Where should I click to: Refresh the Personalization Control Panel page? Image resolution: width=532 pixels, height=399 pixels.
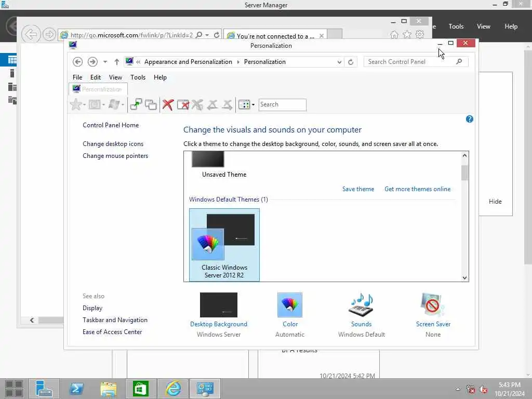click(351, 62)
